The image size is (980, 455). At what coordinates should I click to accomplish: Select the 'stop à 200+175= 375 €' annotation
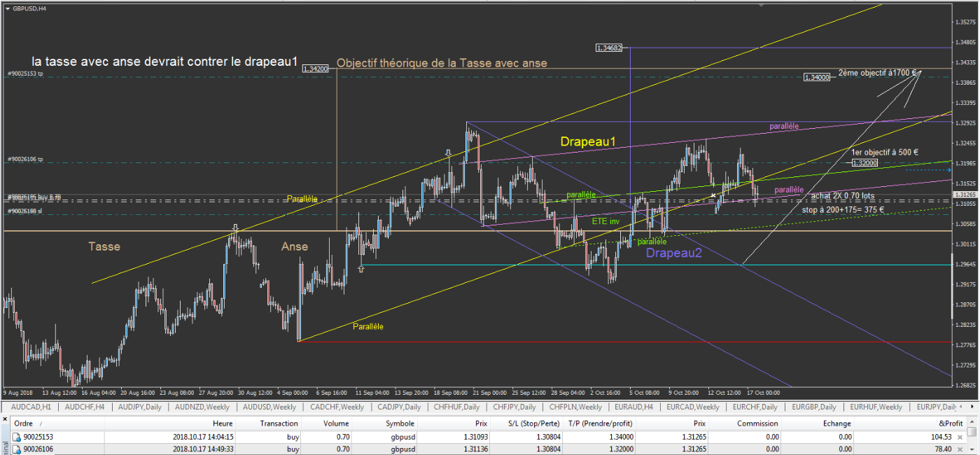842,209
